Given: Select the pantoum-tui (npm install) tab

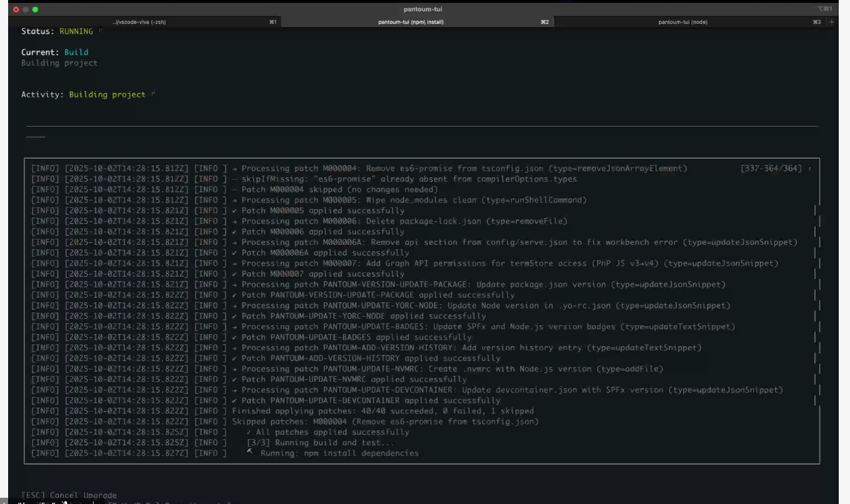Looking at the screenshot, I should 410,22.
